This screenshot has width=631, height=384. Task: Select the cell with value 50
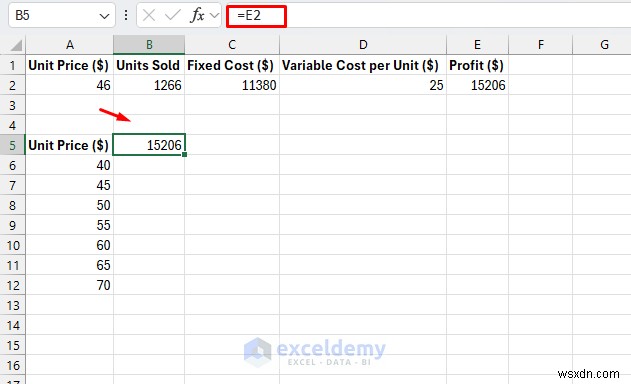tap(69, 205)
